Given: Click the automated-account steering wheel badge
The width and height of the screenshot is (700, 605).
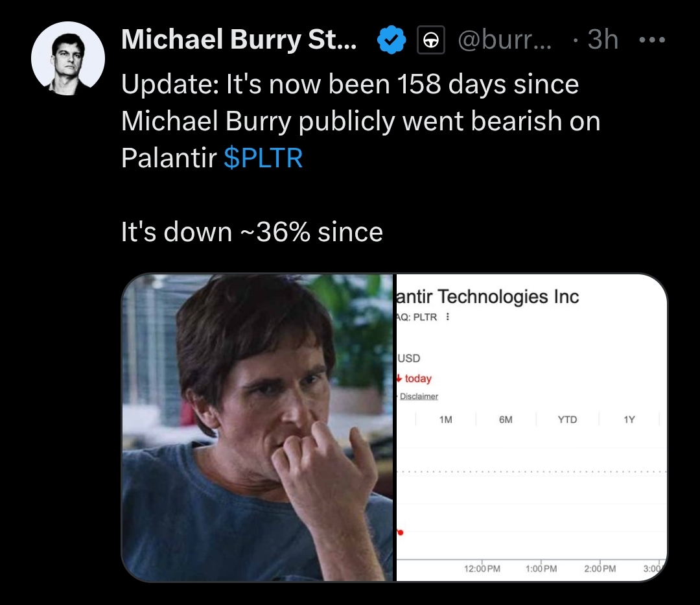Looking at the screenshot, I should [x=430, y=39].
